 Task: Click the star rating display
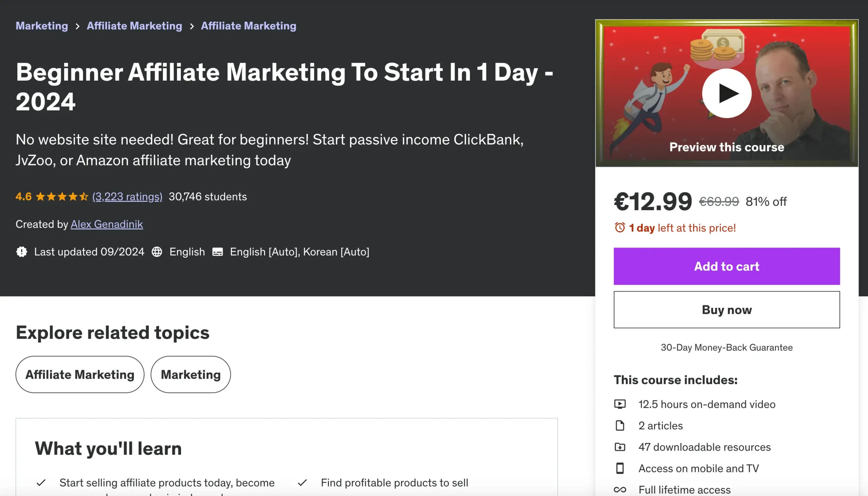pyautogui.click(x=62, y=197)
